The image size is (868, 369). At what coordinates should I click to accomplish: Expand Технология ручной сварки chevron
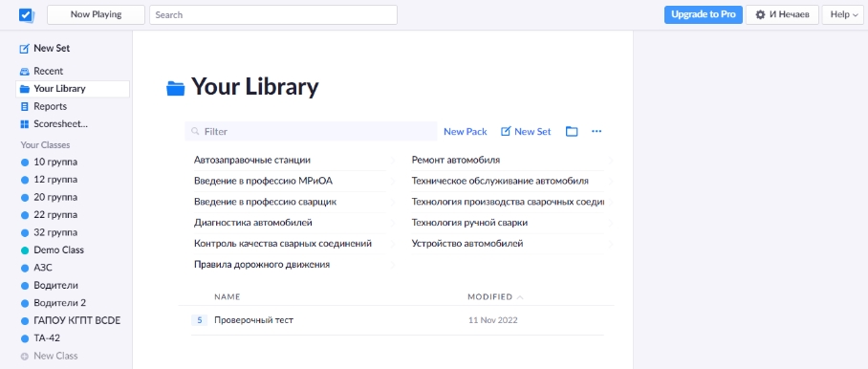click(x=611, y=224)
